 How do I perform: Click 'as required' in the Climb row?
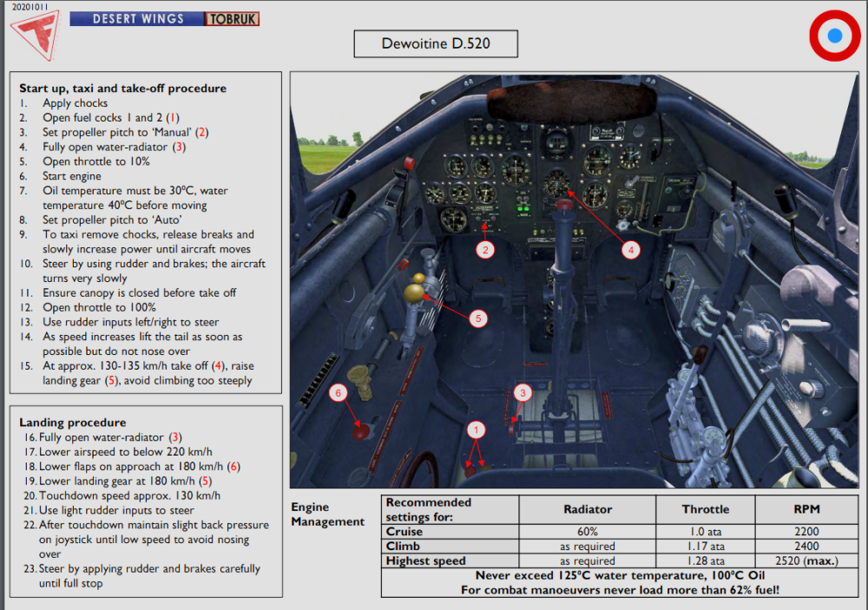[588, 546]
